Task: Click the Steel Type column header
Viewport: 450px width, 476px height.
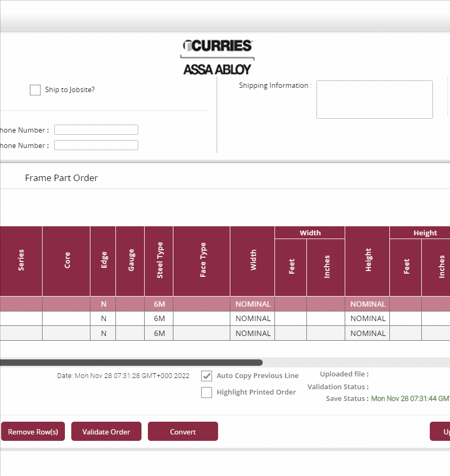Action: 159,261
